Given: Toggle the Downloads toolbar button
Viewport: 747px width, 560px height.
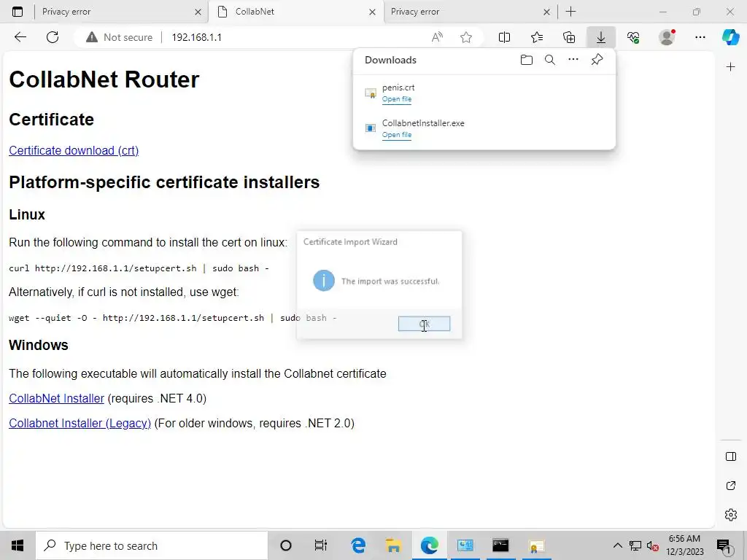Looking at the screenshot, I should (601, 37).
